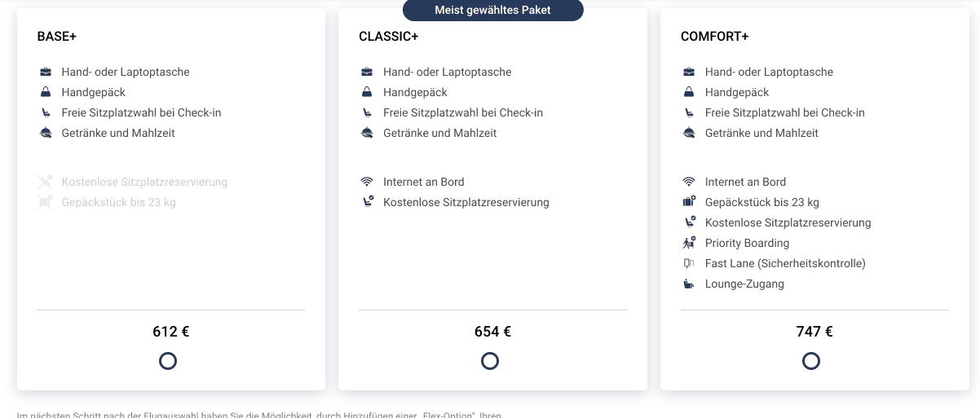Click the Priority Boarding icon

coord(689,243)
